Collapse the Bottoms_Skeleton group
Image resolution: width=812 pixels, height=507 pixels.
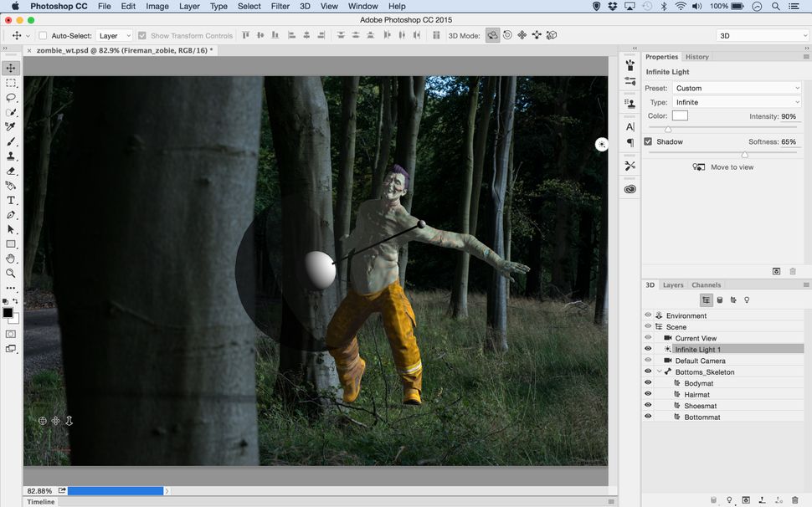[x=659, y=371]
